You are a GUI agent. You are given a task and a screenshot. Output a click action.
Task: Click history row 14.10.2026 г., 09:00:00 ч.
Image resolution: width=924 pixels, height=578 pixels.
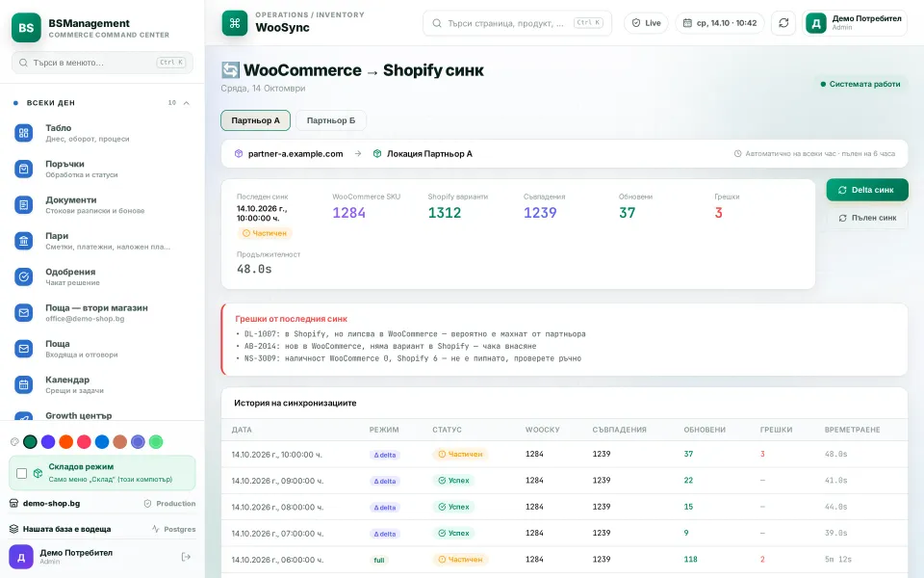click(564, 481)
